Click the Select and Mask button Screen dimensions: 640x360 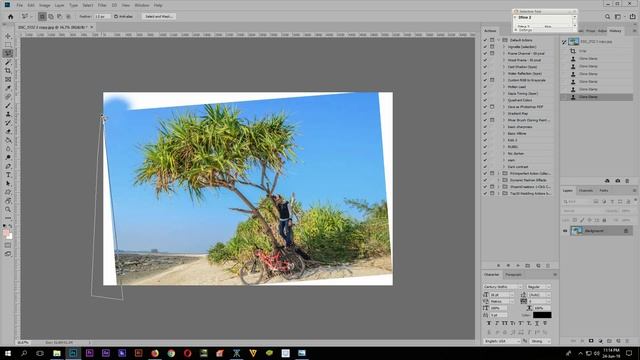click(x=159, y=17)
